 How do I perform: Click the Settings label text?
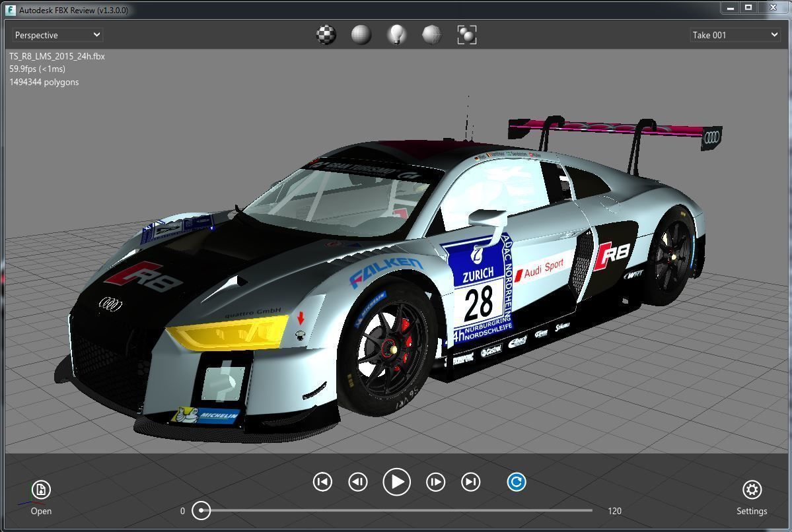pyautogui.click(x=752, y=511)
